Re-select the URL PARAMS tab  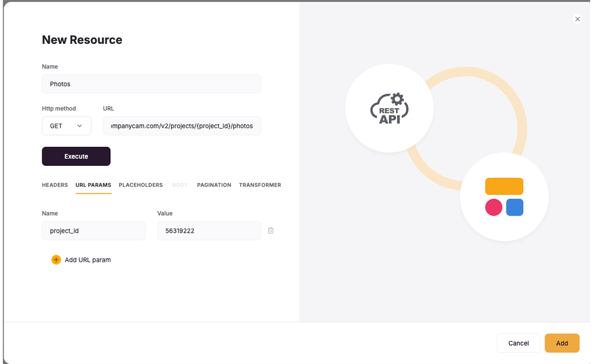click(93, 185)
